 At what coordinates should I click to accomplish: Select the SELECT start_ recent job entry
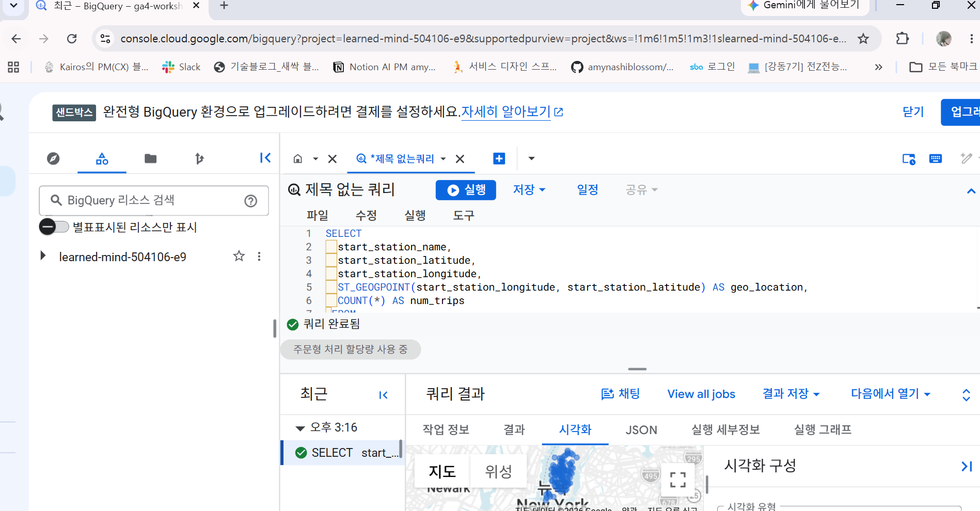click(342, 453)
